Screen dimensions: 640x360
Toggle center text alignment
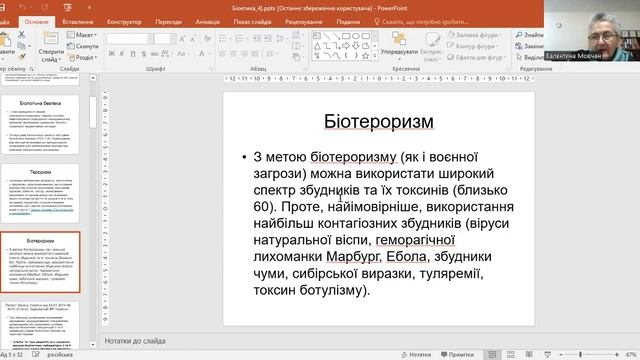click(233, 53)
